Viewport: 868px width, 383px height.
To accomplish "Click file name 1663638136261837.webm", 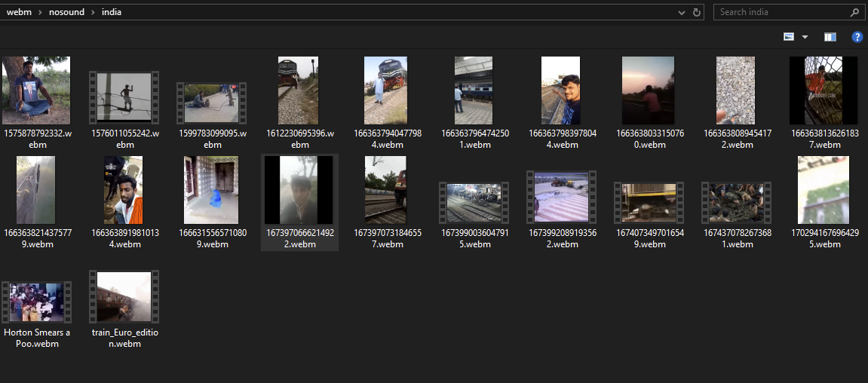I will pos(824,139).
